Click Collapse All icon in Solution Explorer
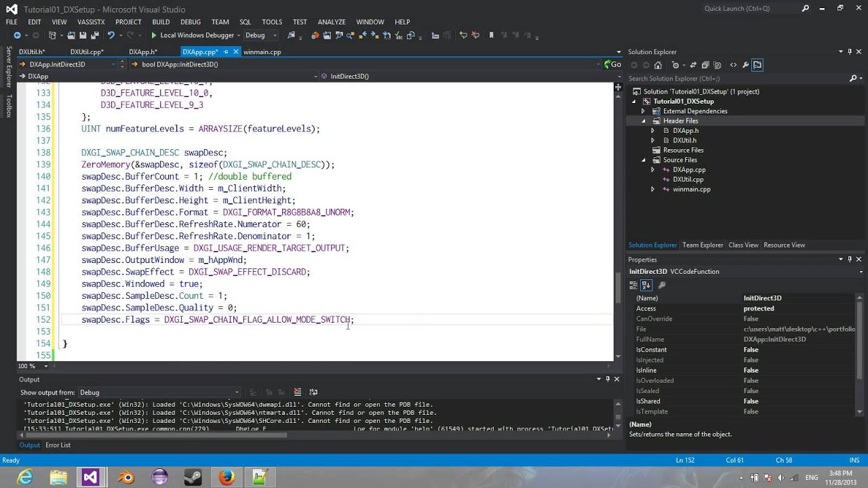Screen dimensions: 868x488 click(705, 65)
